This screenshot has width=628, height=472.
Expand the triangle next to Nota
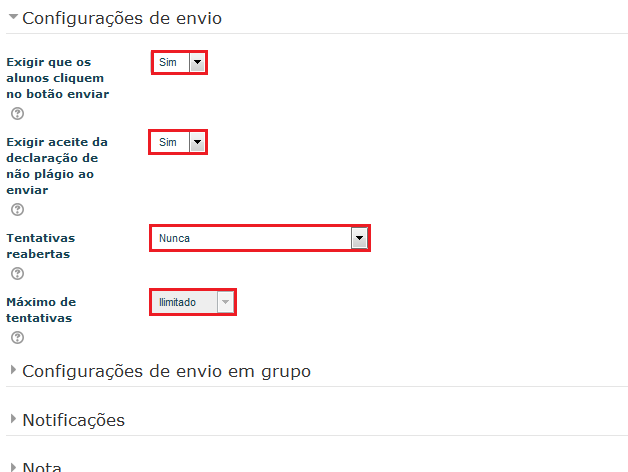[x=13, y=466]
